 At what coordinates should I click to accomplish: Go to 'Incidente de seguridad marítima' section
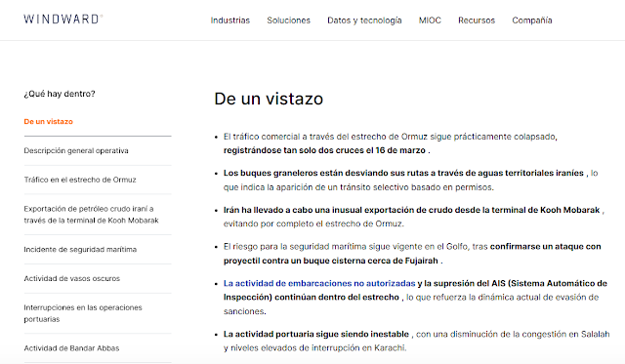(80, 249)
